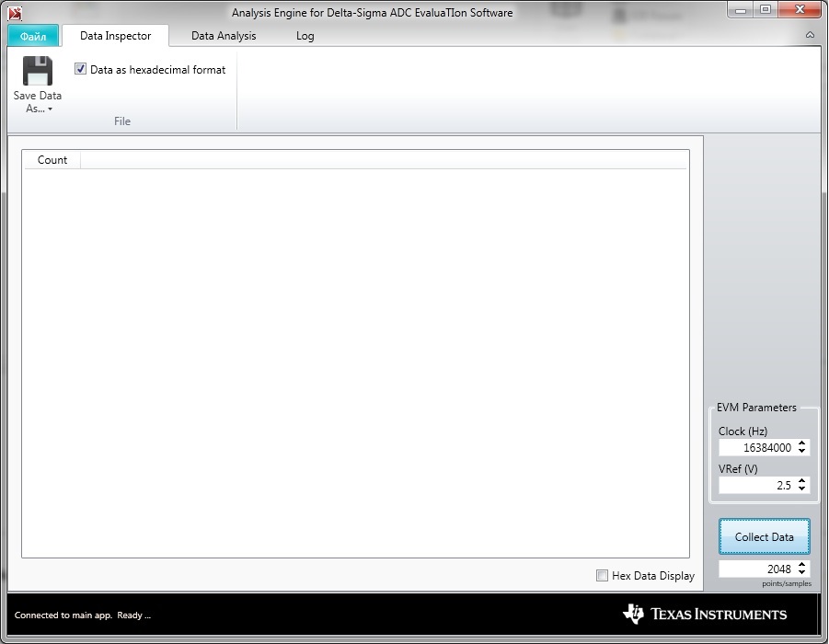
Task: Open the Файл menu tab
Action: pyautogui.click(x=33, y=36)
